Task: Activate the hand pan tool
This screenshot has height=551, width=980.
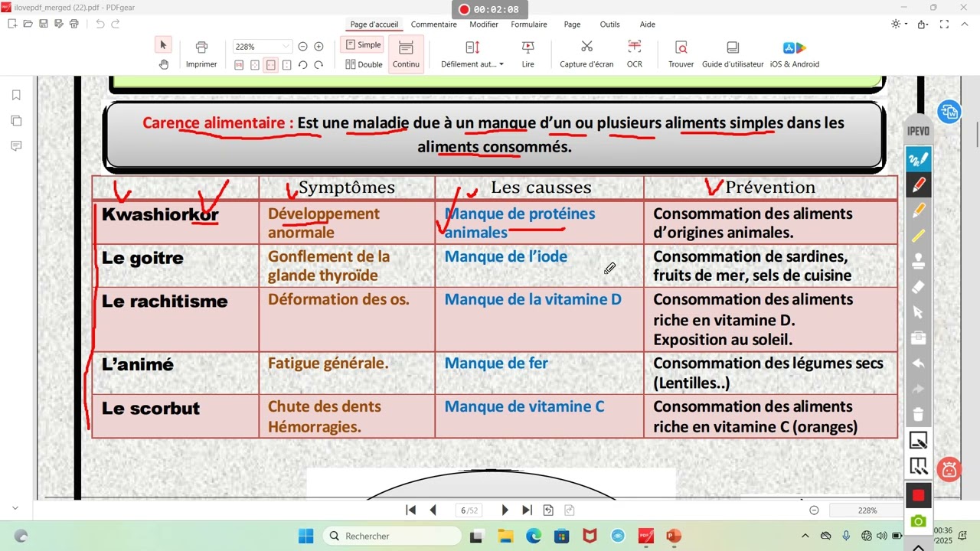Action: 163,64
